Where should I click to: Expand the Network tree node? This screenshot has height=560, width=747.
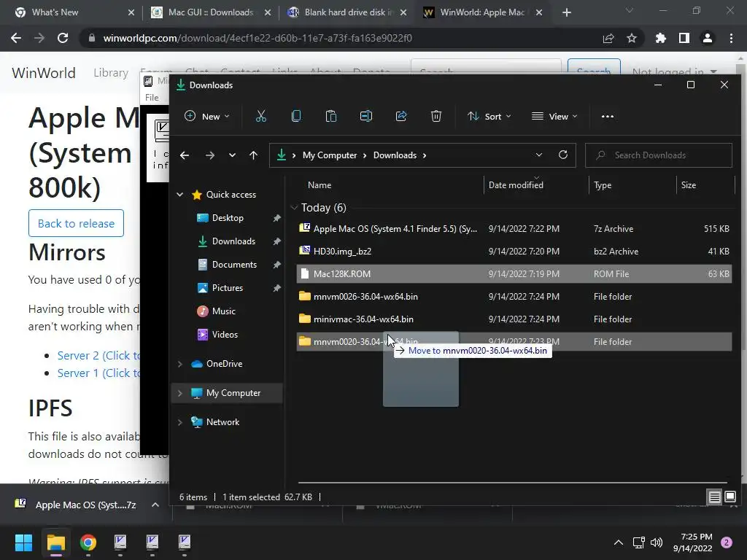(180, 422)
